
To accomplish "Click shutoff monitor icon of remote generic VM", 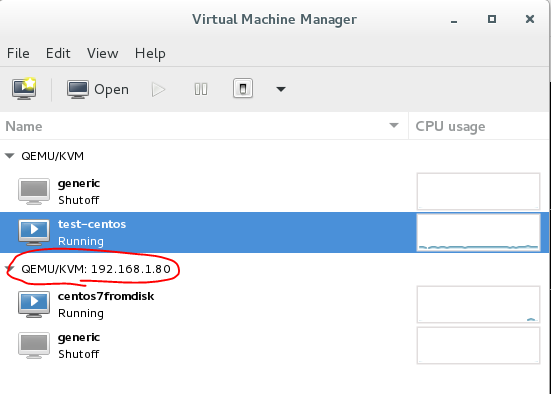I will tap(34, 345).
